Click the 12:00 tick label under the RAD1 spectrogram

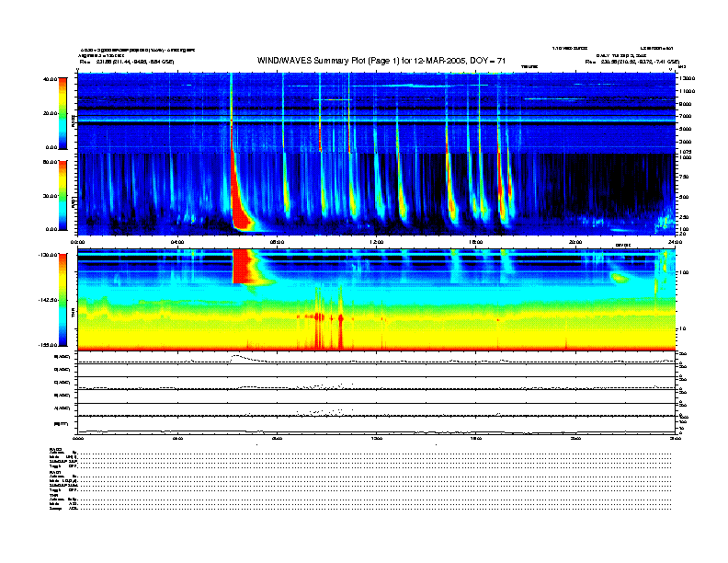click(x=377, y=242)
